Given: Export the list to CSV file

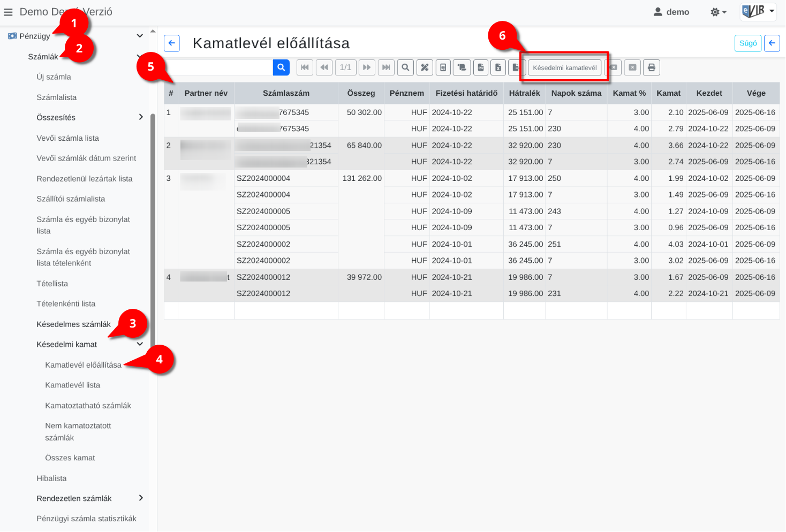Looking at the screenshot, I should point(481,67).
